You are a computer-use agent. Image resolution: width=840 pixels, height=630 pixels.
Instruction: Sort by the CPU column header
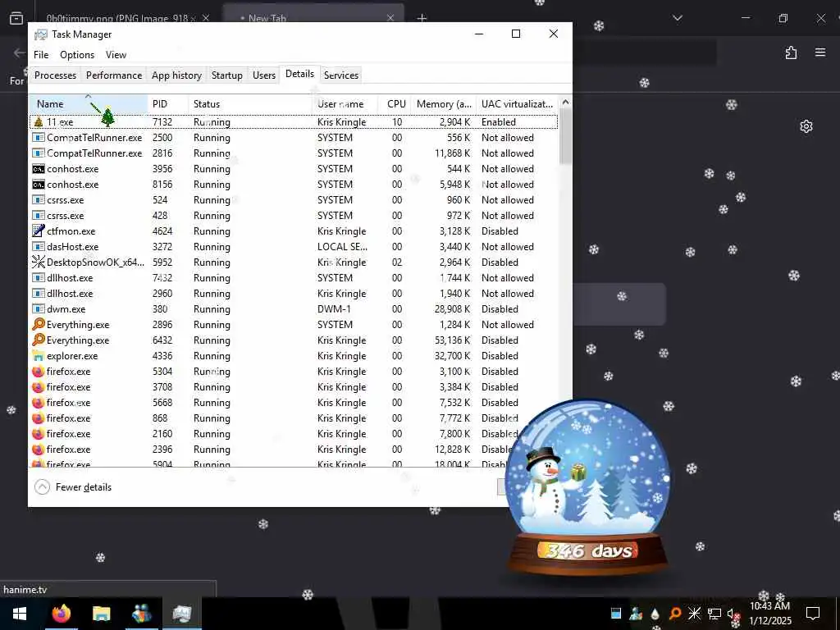pyautogui.click(x=396, y=104)
